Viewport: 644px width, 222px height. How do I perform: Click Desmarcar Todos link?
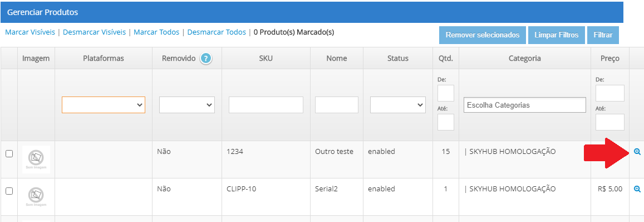pos(217,32)
